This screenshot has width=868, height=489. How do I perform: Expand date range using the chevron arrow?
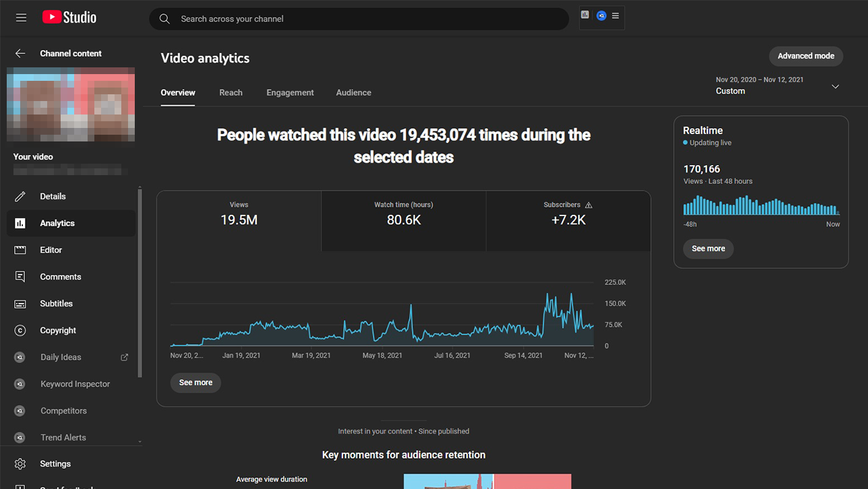pyautogui.click(x=835, y=86)
